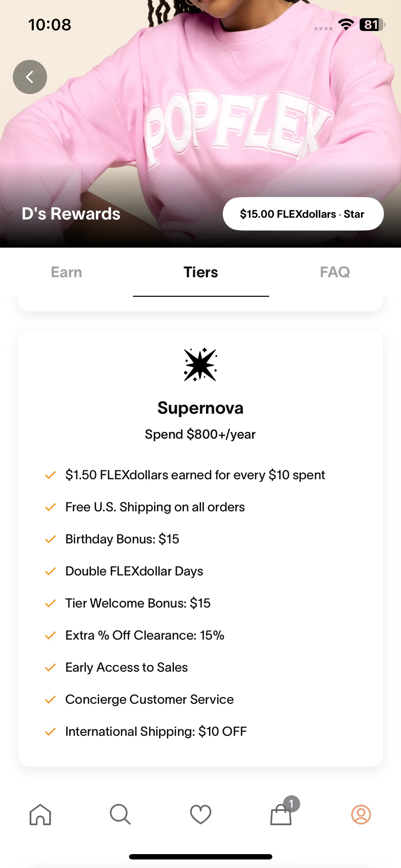Open the Wishlist heart icon
The width and height of the screenshot is (401, 868).
(x=201, y=815)
